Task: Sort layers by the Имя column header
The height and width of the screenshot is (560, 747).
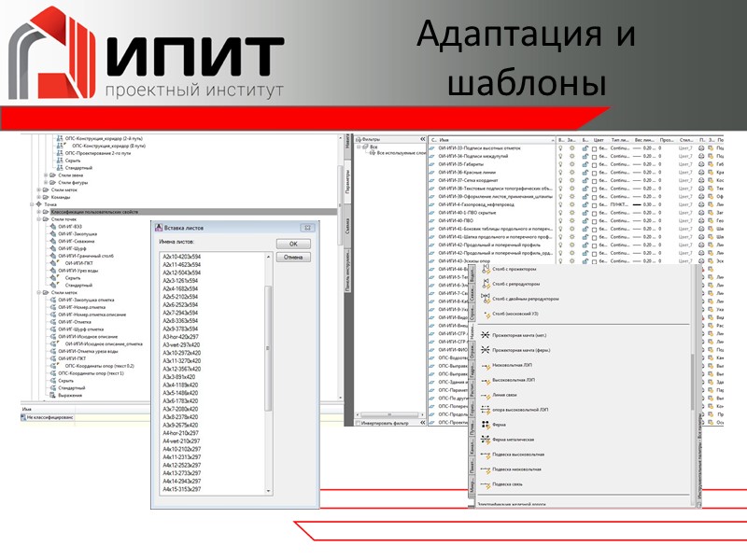Action: click(x=496, y=140)
